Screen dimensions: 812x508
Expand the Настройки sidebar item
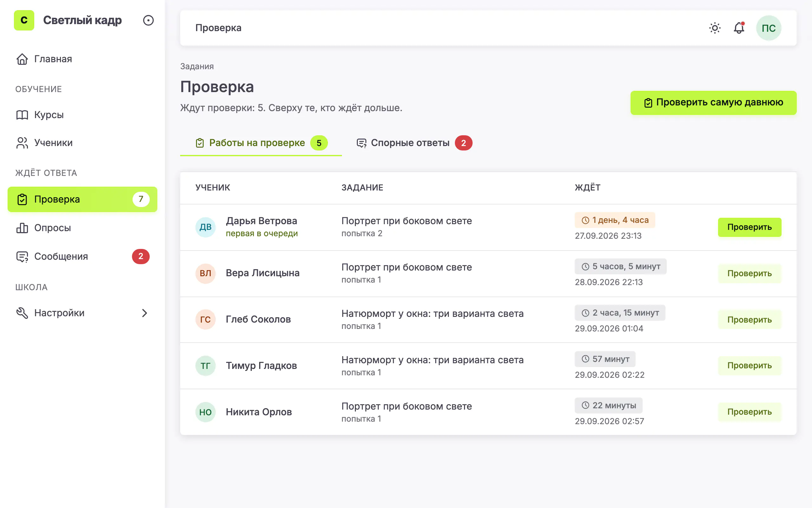(82, 313)
